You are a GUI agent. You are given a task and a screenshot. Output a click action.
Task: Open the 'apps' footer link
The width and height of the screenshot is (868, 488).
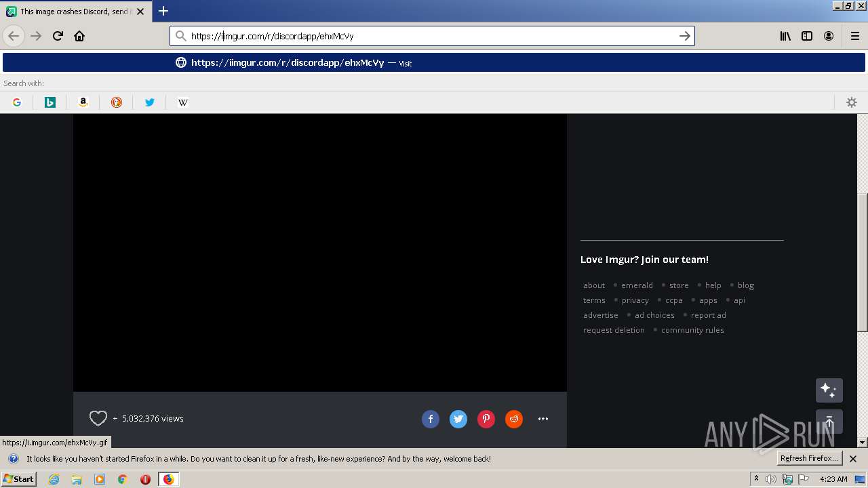tap(709, 300)
